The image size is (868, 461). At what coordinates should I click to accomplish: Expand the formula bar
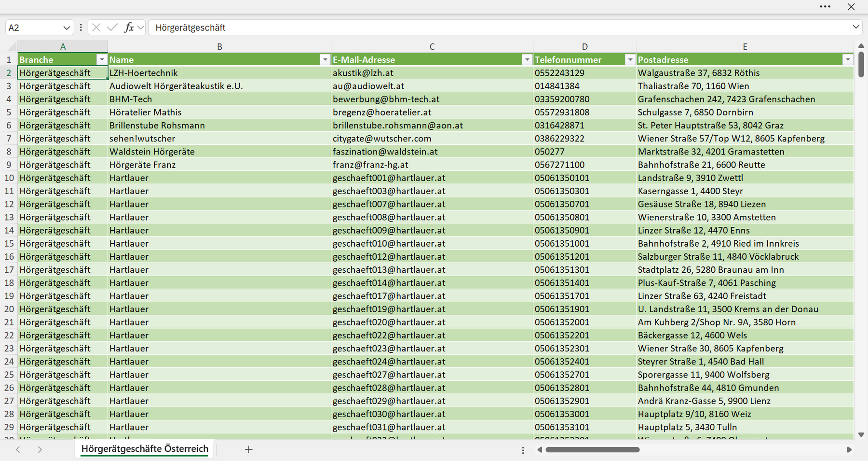[x=856, y=27]
